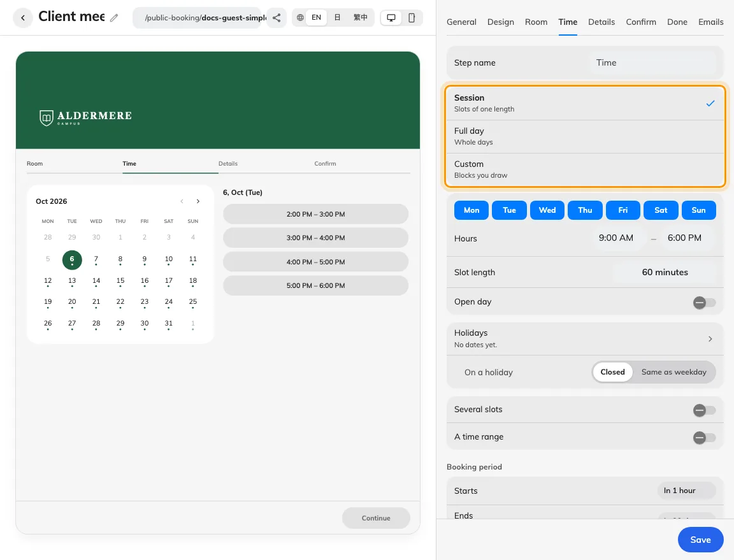The image size is (734, 560).
Task: Go back using the left chevron button
Action: pos(22,18)
